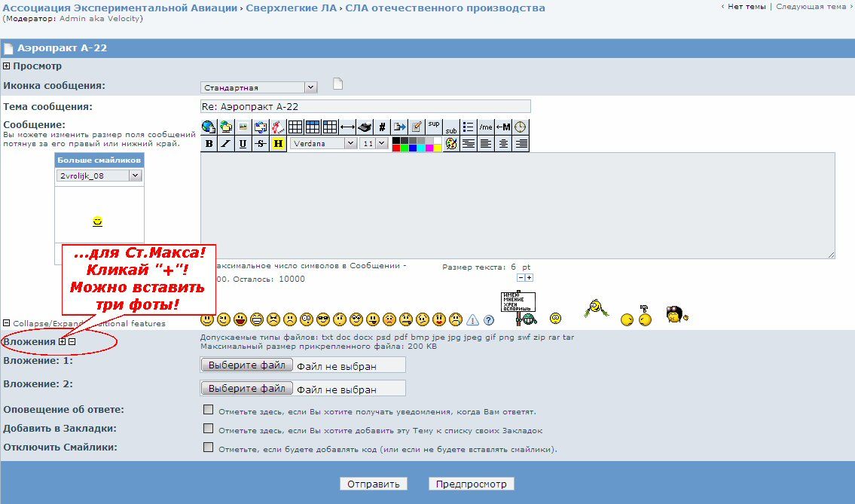Toggle bold text formatting

click(209, 143)
